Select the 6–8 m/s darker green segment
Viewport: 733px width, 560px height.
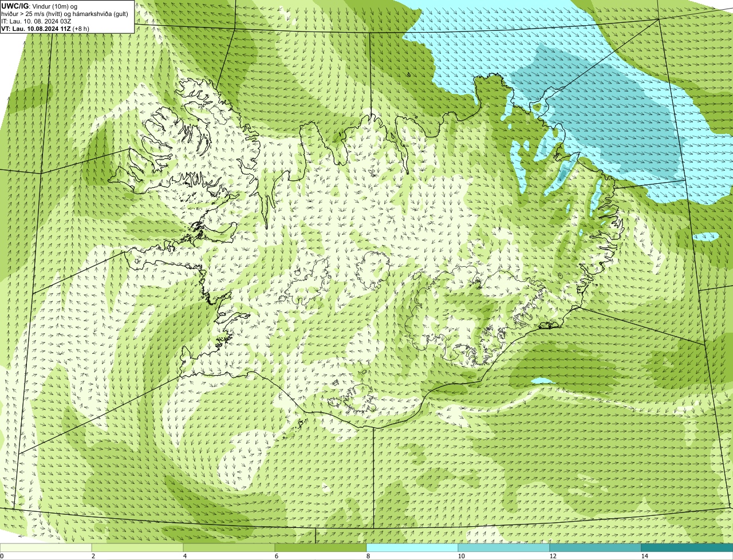point(321,547)
